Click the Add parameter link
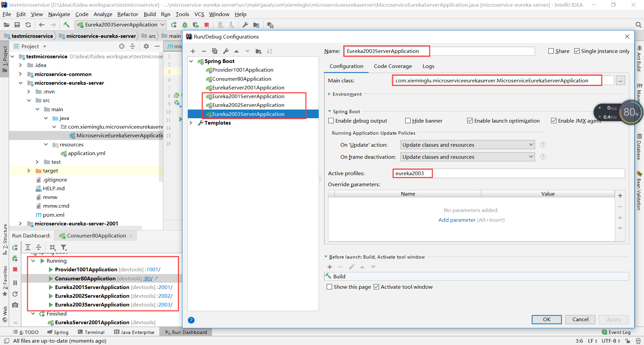Screen dimensions: 644x345 pyautogui.click(x=457, y=220)
